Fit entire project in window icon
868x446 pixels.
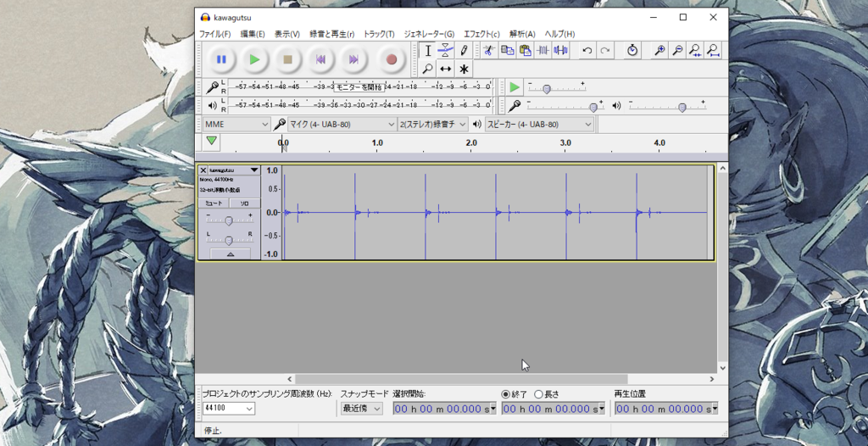[x=714, y=50]
